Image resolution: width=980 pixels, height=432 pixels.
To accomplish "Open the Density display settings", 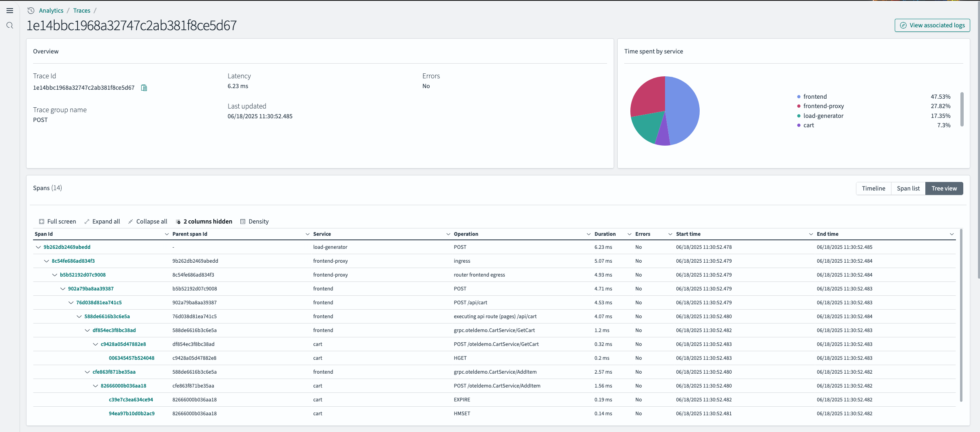I will 255,221.
